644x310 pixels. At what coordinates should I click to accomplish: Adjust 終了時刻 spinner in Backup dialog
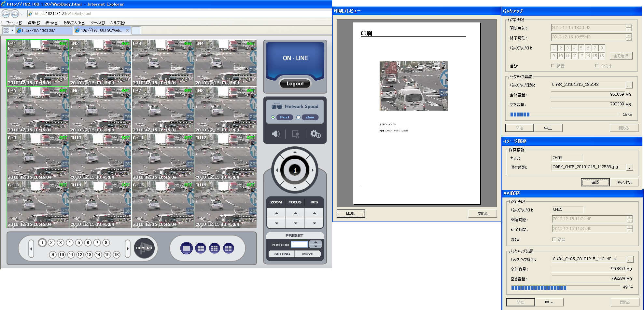[629, 37]
